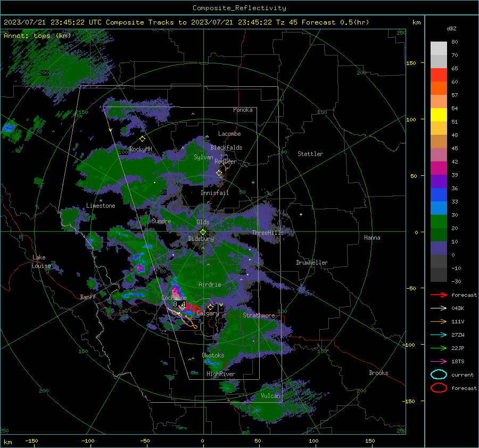Click the Drumheller town label
This screenshot has height=448, width=479.
312,263
